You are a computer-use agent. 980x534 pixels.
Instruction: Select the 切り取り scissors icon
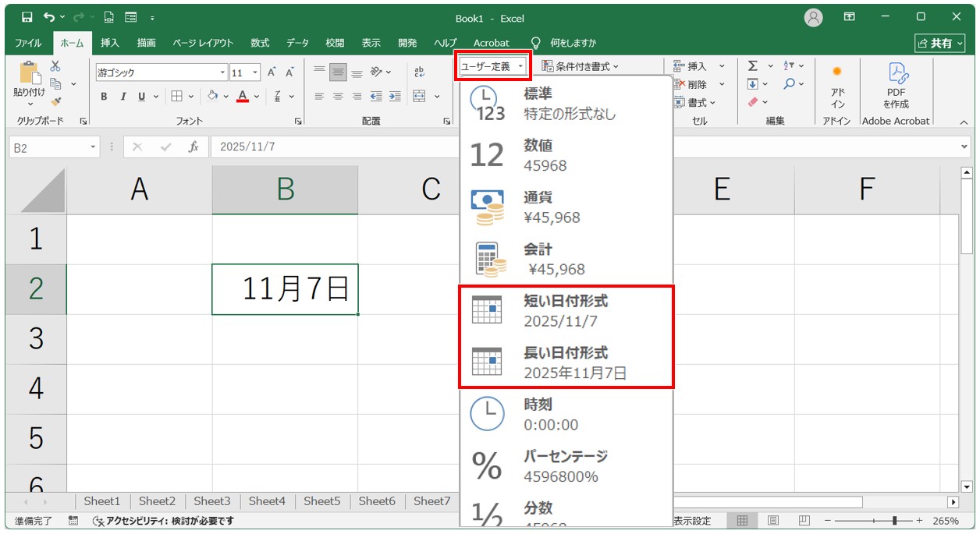pyautogui.click(x=55, y=65)
